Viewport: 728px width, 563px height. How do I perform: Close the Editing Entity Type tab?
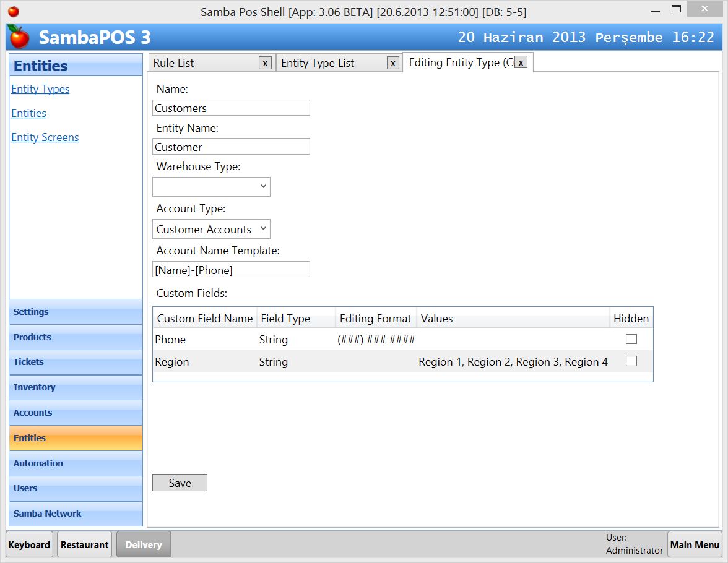coord(521,62)
